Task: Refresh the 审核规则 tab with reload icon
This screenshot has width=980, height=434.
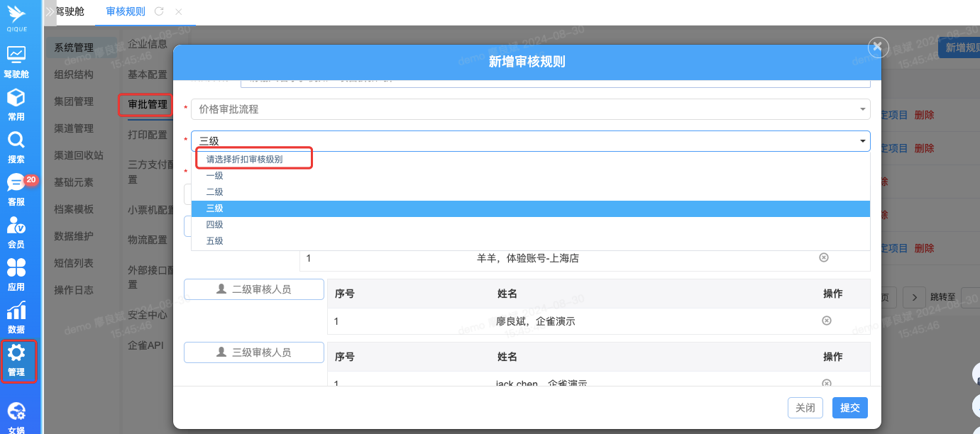Action: [159, 11]
